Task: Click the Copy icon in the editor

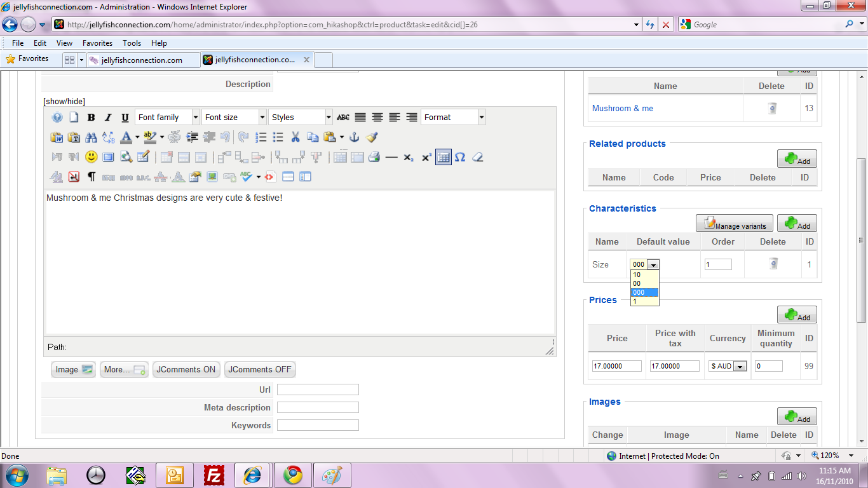Action: click(313, 137)
